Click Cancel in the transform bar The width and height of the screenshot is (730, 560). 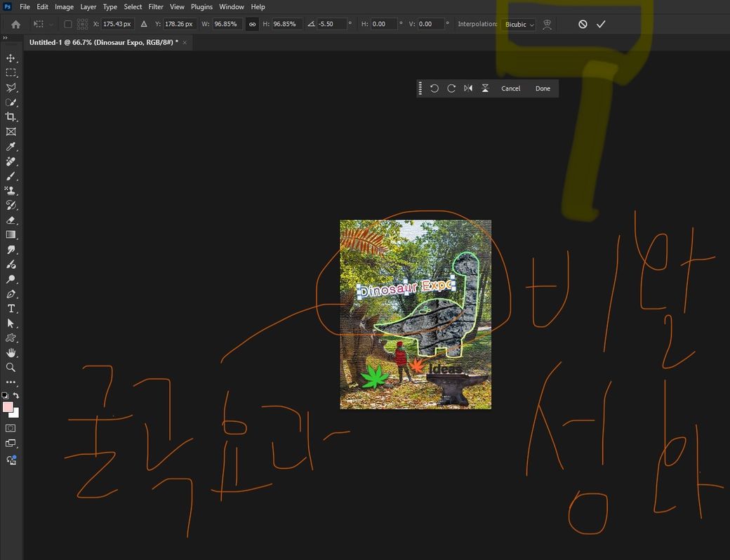coord(510,88)
